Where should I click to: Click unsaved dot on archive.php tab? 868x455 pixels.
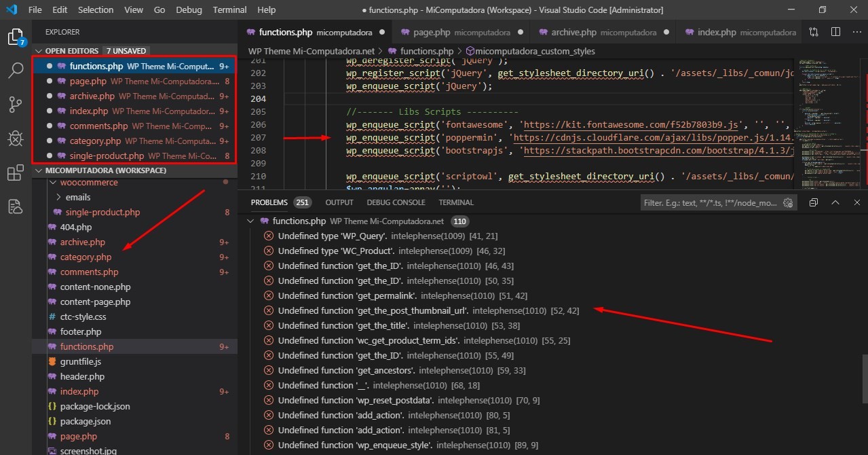point(667,32)
